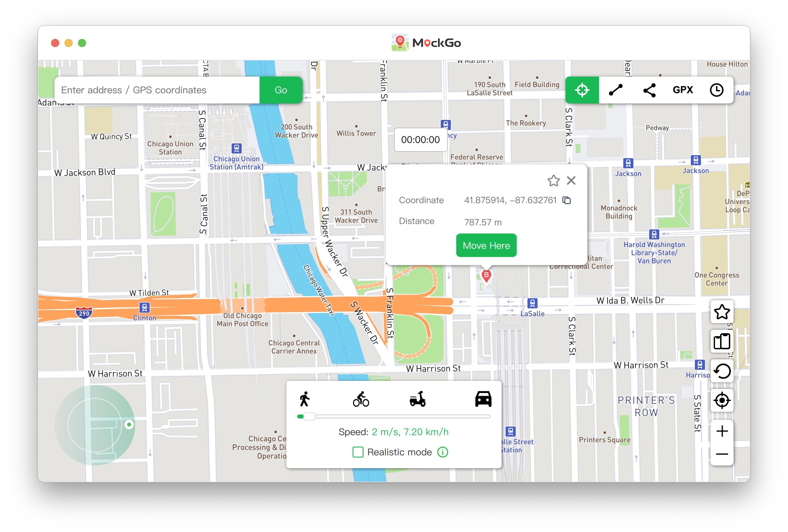Enable the Realistic mode checkbox
Image resolution: width=788 pixels, height=532 pixels.
358,452
